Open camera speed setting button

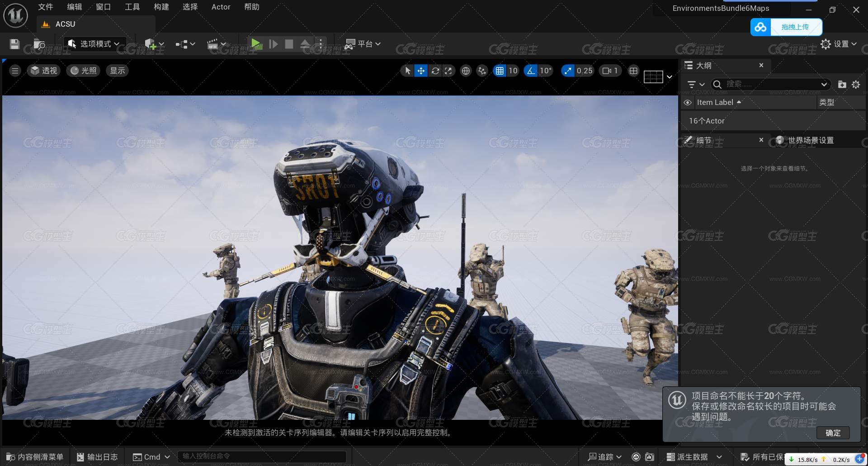click(x=610, y=71)
